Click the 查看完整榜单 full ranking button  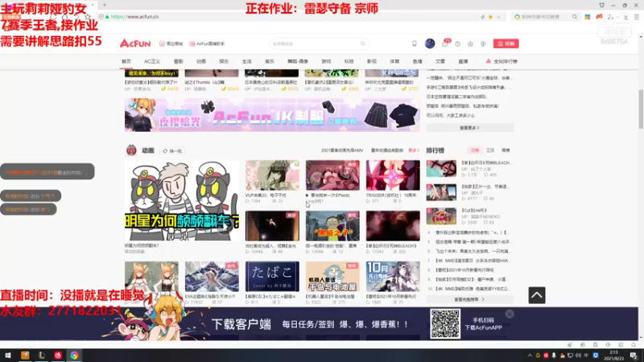[x=469, y=299]
